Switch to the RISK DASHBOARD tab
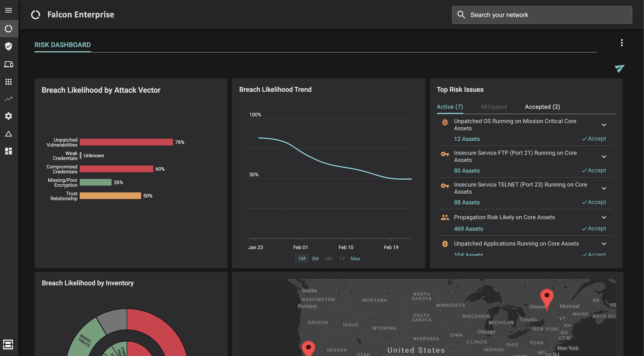Image resolution: width=644 pixels, height=356 pixels. pos(63,45)
